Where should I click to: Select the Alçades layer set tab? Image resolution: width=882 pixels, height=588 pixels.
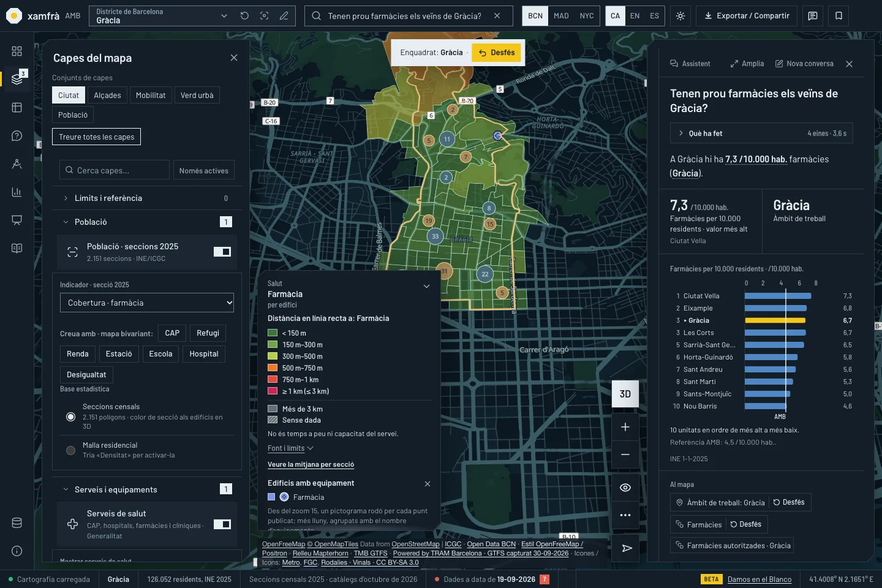pos(107,96)
